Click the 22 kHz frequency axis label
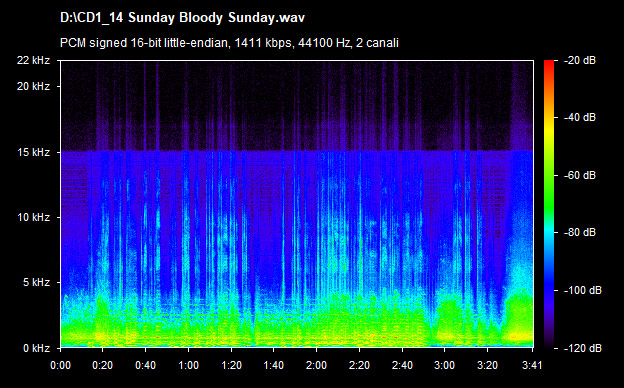Screen dimensions: 624x388 [33, 60]
